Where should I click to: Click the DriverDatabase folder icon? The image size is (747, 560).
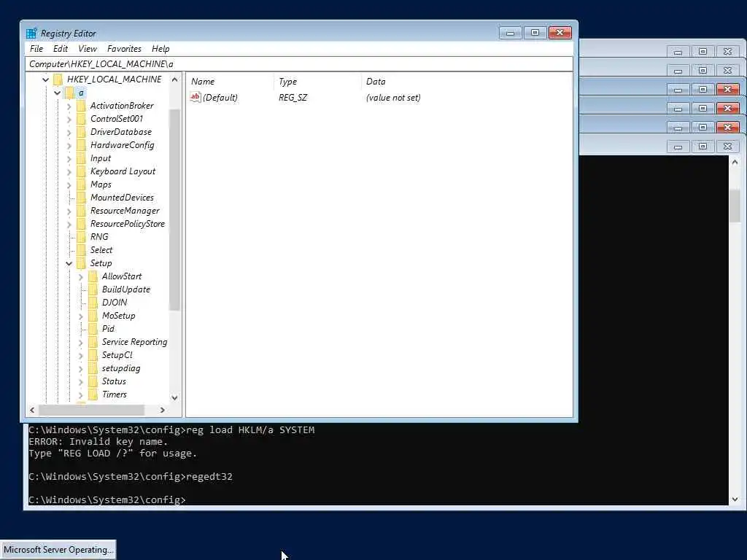(82, 131)
